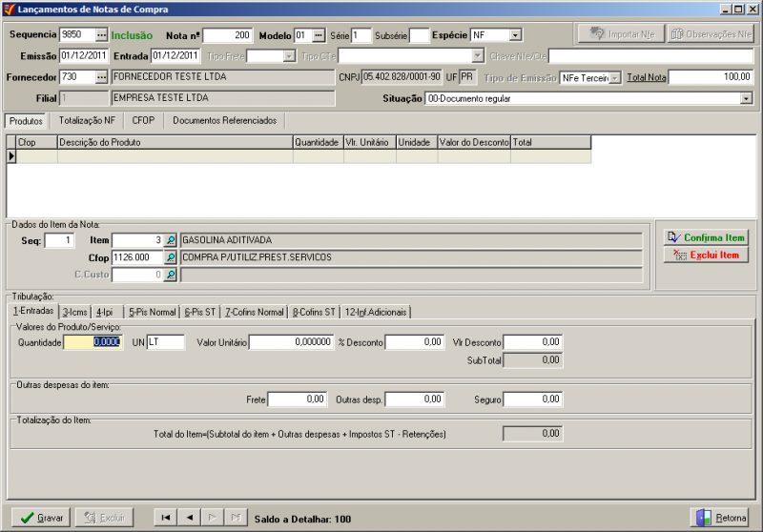Viewport: 763px width, 532px height.
Task: Go to previous record navigation button
Action: pyautogui.click(x=189, y=518)
